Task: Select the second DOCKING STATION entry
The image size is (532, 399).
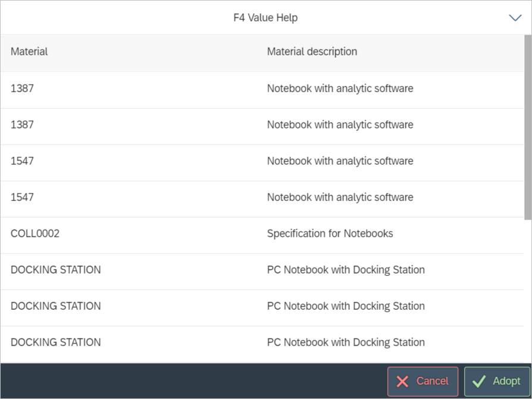Action: tap(56, 306)
